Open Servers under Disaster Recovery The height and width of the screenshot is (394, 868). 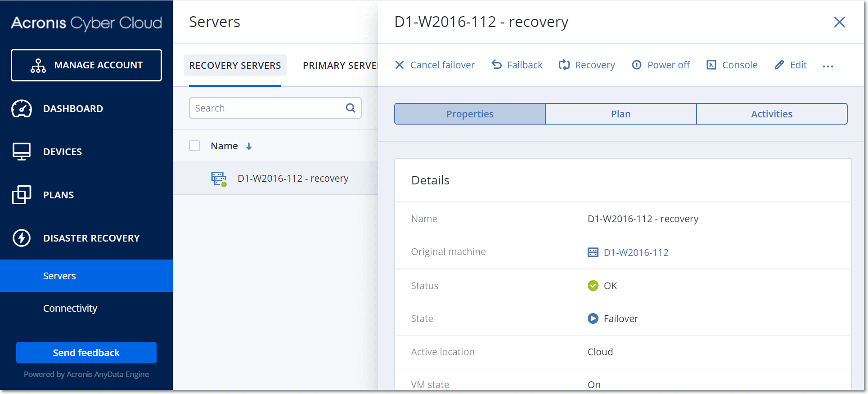(x=86, y=276)
